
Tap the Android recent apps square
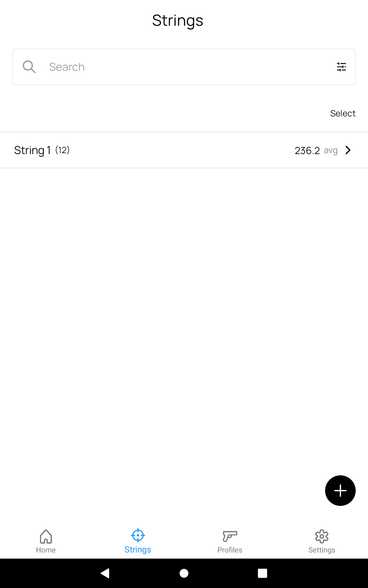tap(263, 573)
